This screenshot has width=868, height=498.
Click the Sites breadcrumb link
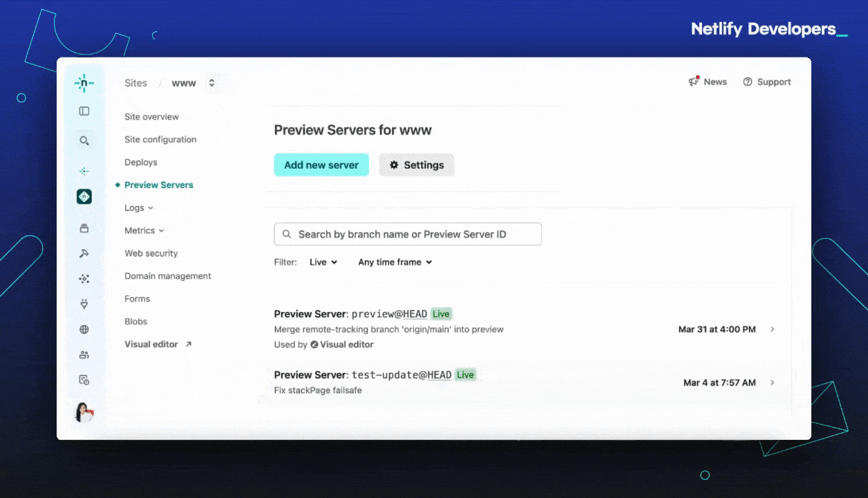click(x=135, y=83)
